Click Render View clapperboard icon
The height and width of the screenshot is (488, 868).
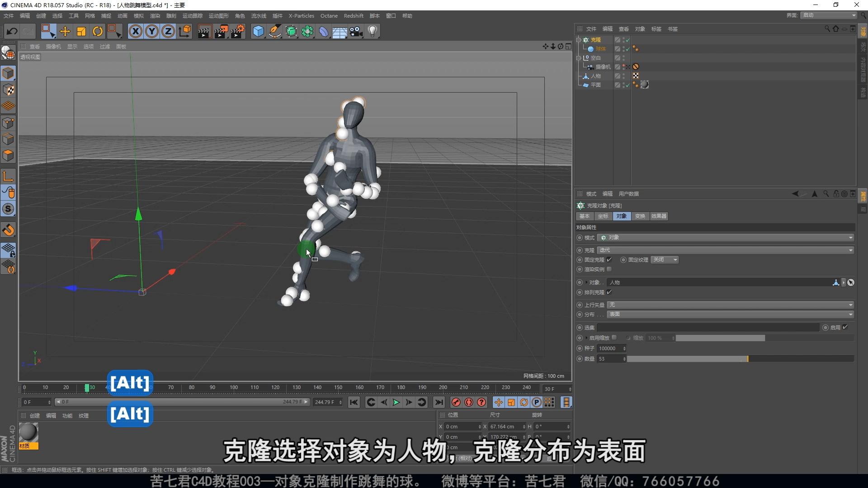pos(204,32)
